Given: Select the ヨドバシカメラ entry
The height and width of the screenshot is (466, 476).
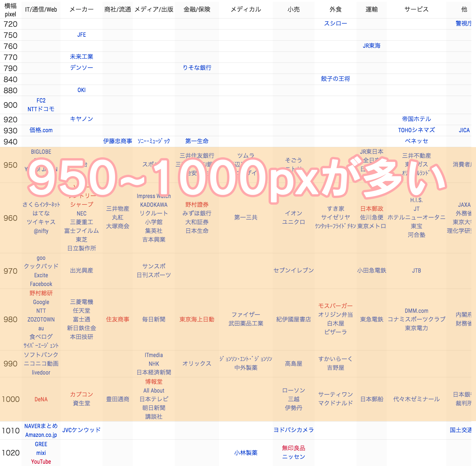Looking at the screenshot, I should click(294, 430).
